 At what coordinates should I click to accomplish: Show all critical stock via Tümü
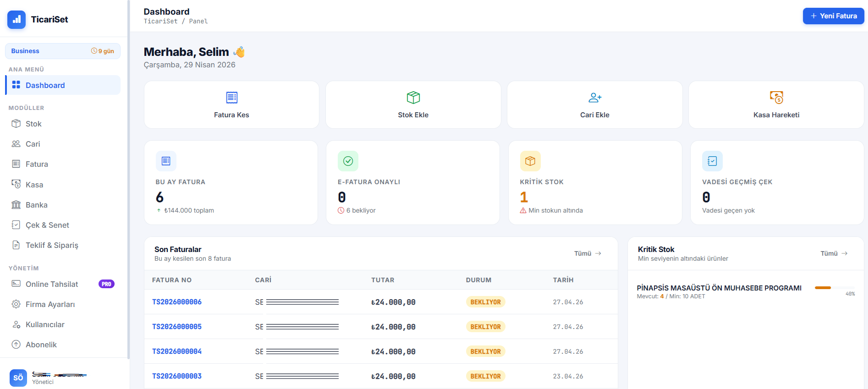834,253
